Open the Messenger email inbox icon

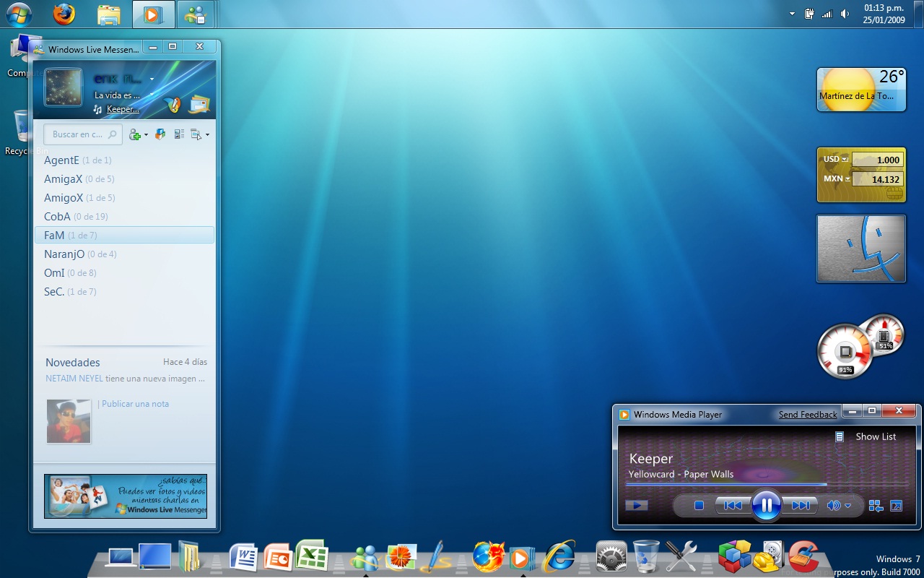(199, 104)
